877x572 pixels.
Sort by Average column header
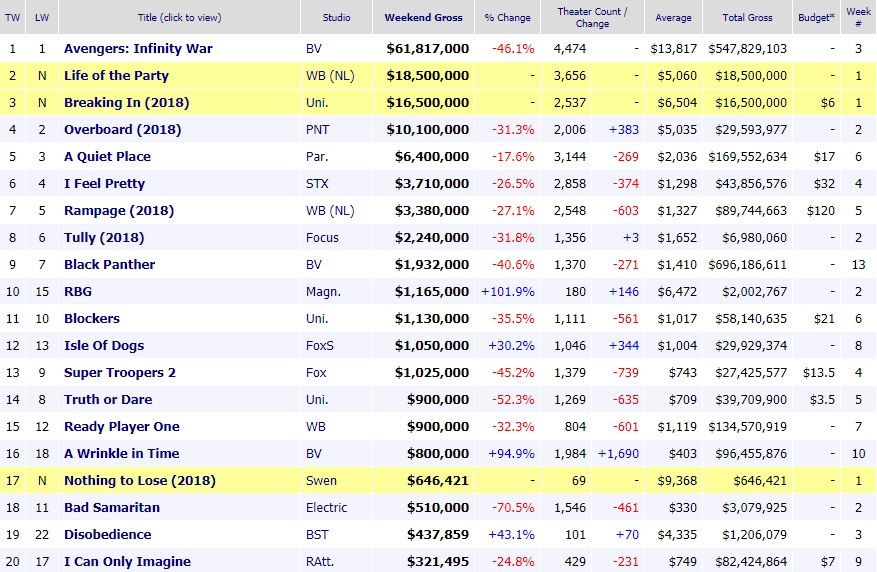tap(673, 17)
